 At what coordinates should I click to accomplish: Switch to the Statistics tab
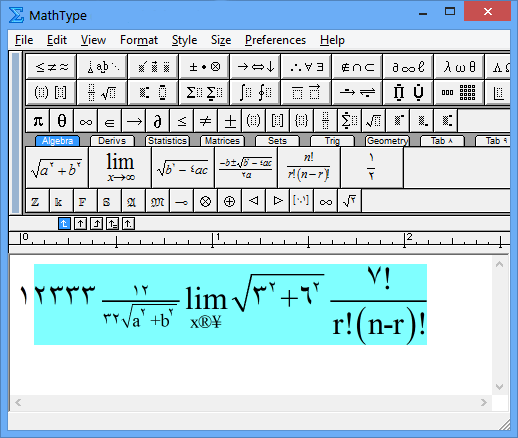tap(167, 141)
